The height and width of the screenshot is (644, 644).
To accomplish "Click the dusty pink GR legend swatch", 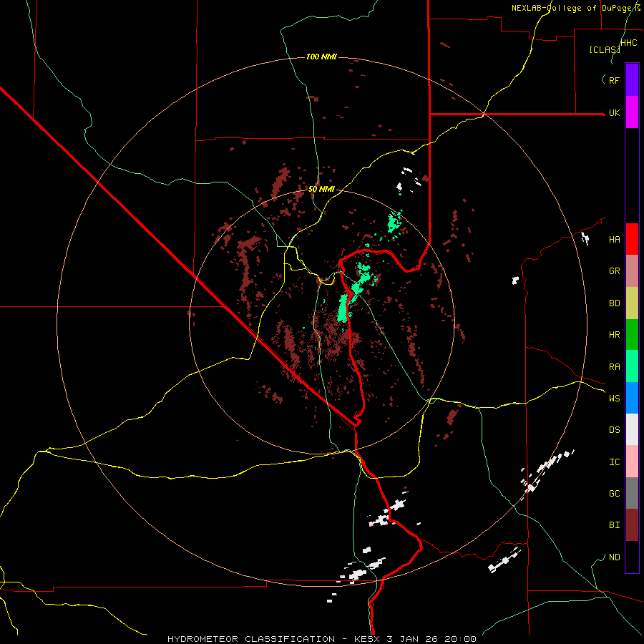I will pos(632,271).
